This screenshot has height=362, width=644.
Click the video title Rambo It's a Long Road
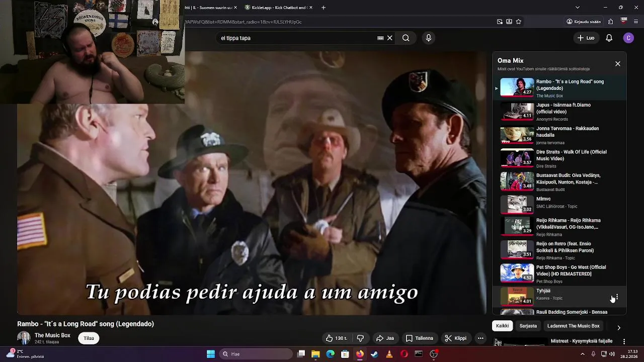tap(86, 324)
